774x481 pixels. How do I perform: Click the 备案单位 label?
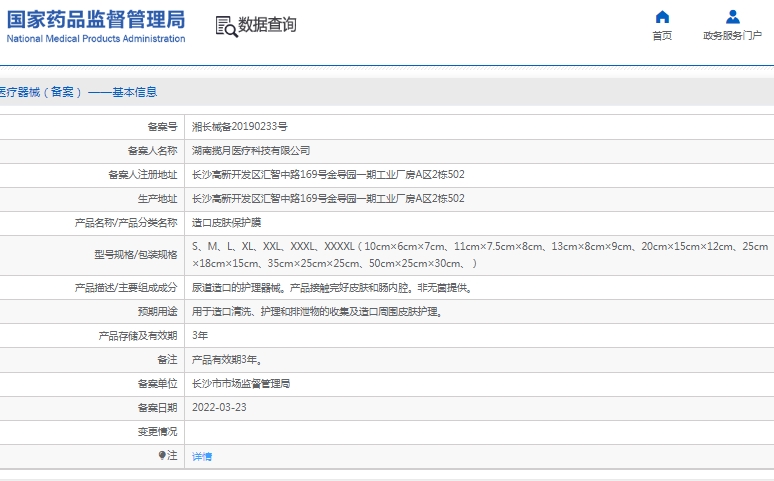[x=157, y=384]
